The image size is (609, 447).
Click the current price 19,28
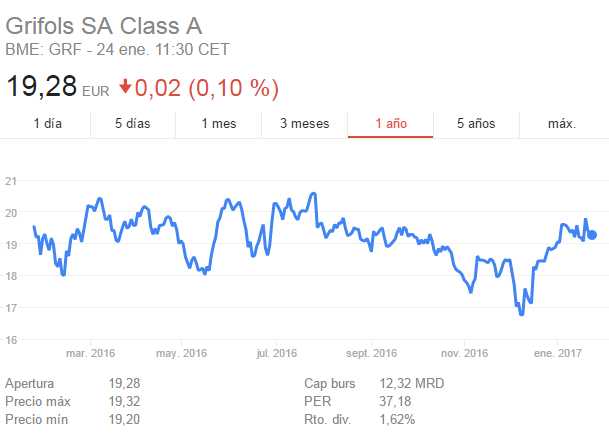(42, 87)
